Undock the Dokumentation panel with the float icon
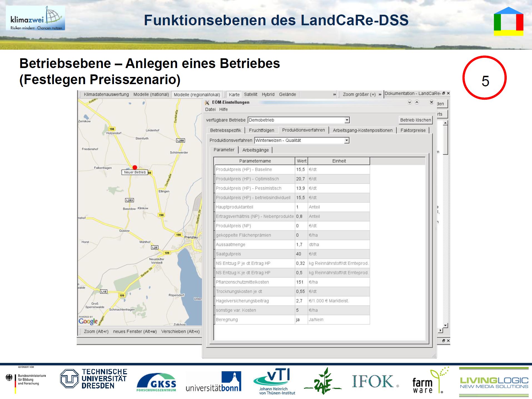 tap(444, 93)
